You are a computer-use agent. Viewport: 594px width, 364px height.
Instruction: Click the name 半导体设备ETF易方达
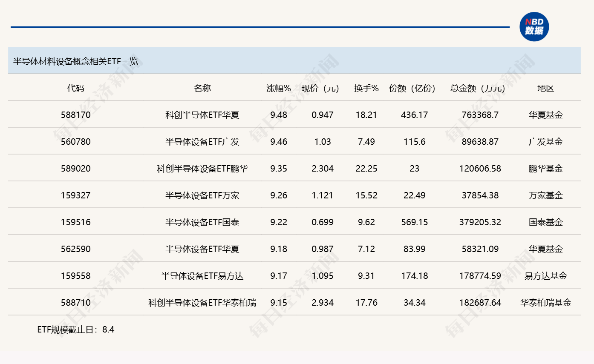pos(202,276)
